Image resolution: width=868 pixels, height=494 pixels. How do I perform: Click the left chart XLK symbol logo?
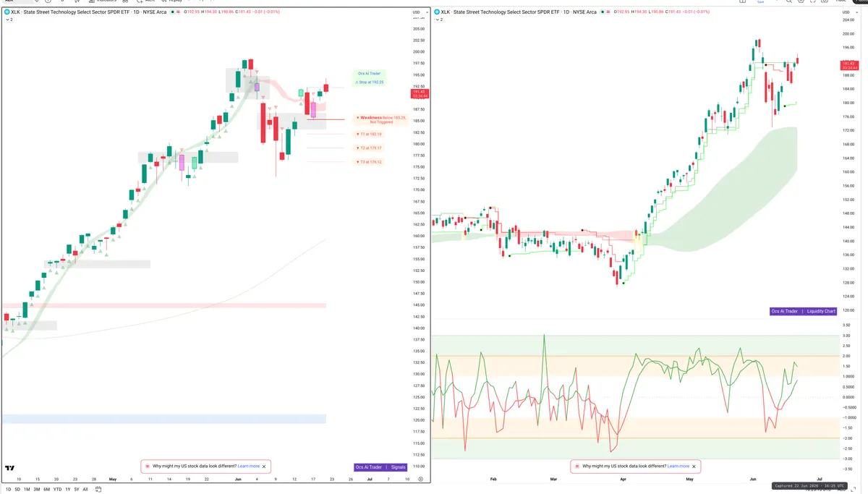pyautogui.click(x=7, y=12)
